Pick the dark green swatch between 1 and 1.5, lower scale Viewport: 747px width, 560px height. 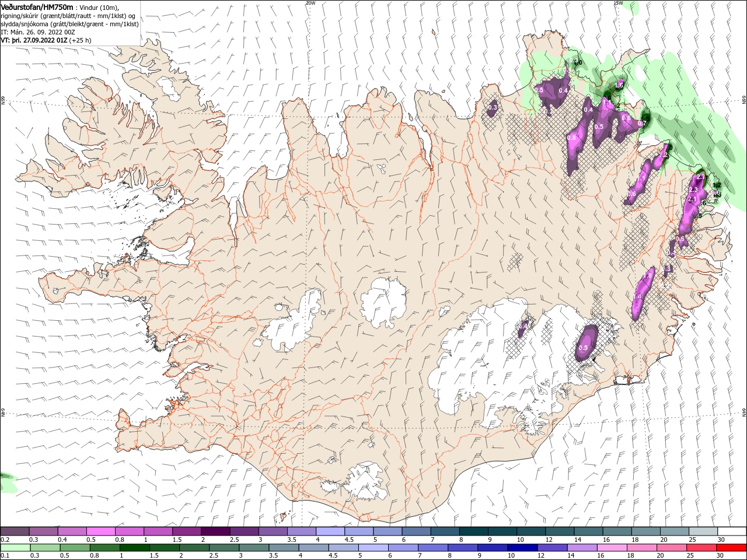click(134, 548)
